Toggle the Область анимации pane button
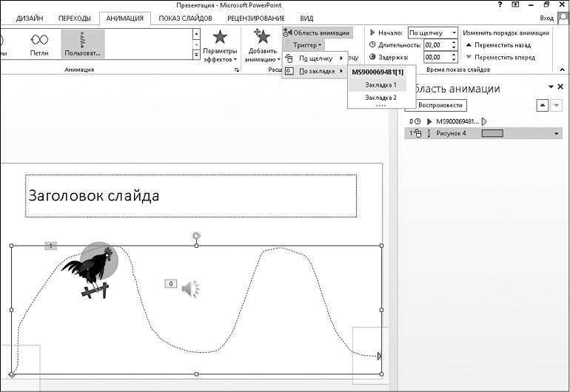Screen dimensions: 570x392 pyautogui.click(x=317, y=33)
